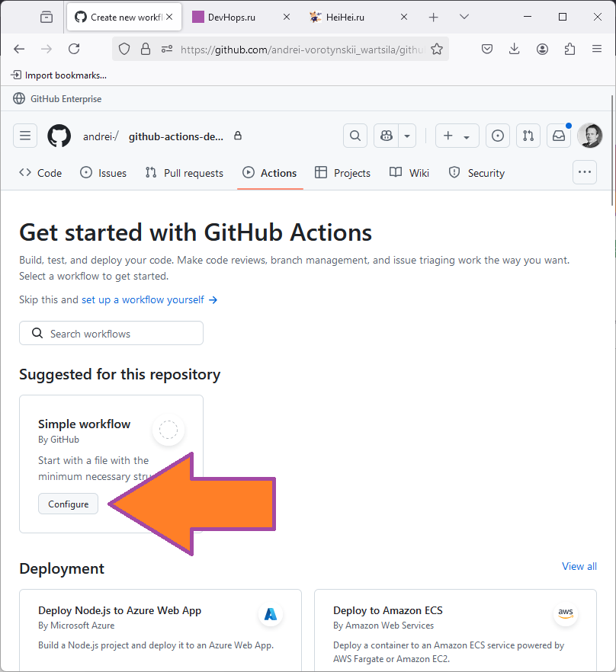Close the Create new workflow tab
Viewport: 616px width, 672px height.
tap(169, 17)
